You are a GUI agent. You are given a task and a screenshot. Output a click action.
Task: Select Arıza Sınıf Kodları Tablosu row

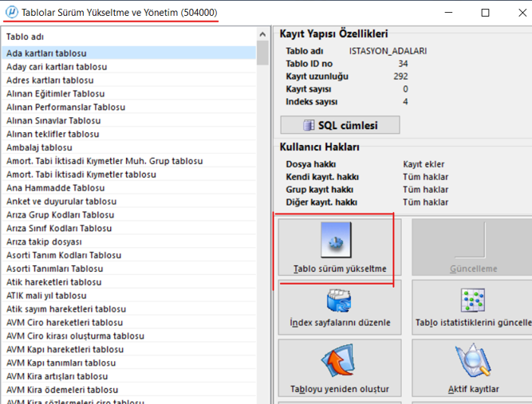pyautogui.click(x=129, y=228)
